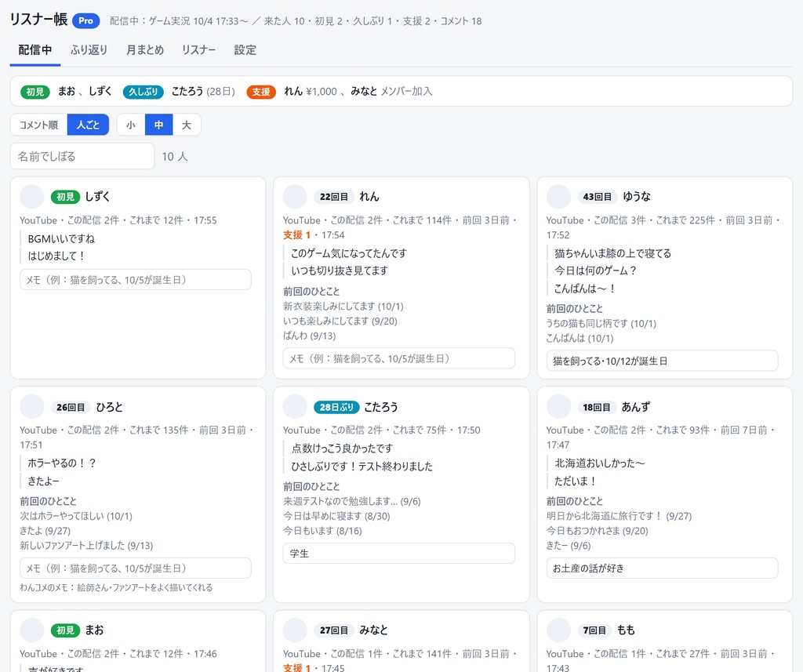Click the name ひろと on the card

coord(110,407)
